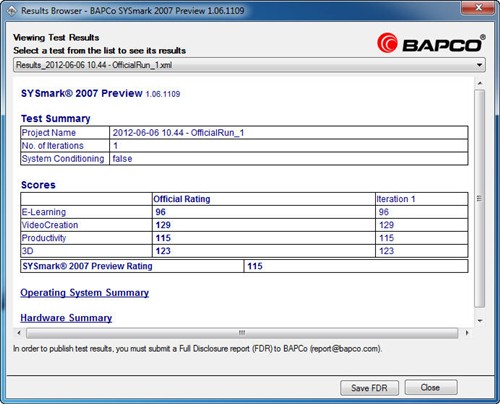Click the E-Learning row label

44,212
